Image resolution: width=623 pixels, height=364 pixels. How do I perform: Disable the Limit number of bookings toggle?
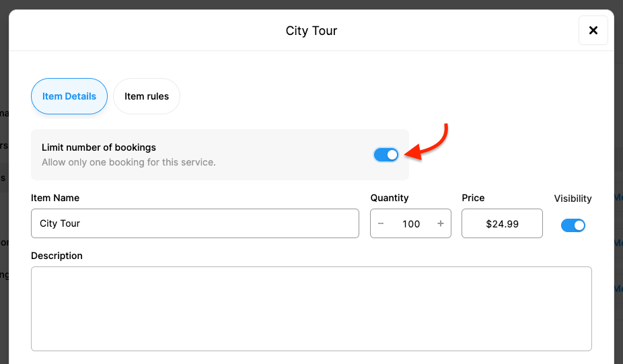click(x=386, y=155)
